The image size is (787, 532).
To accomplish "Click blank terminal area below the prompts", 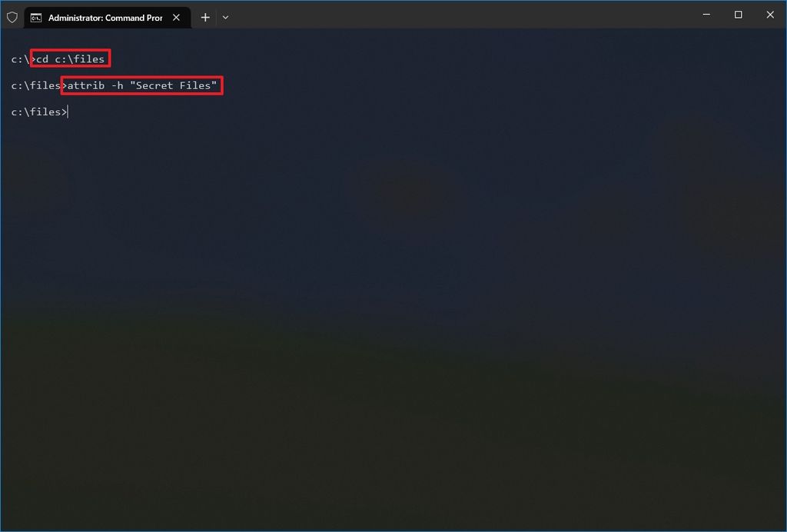I will click(x=393, y=321).
